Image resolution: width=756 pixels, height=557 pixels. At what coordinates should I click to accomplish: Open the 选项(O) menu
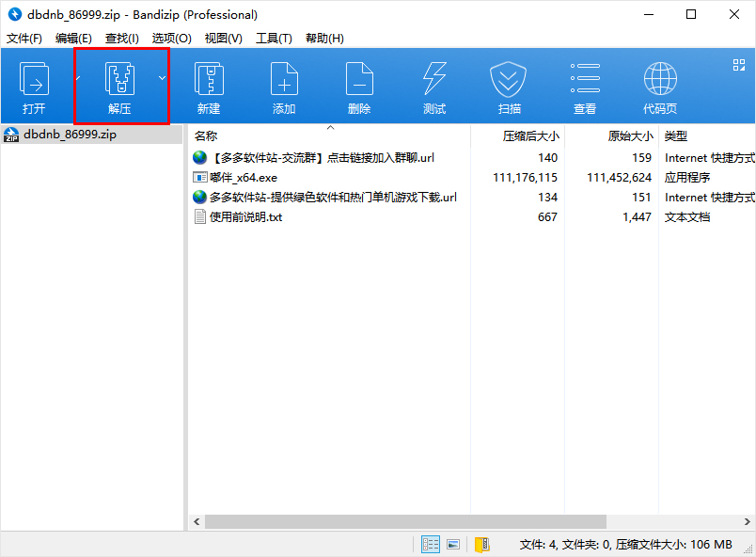point(172,38)
